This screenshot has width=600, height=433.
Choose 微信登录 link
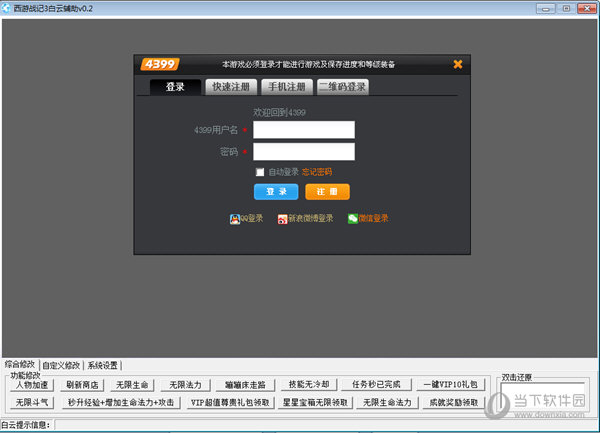[x=373, y=218]
